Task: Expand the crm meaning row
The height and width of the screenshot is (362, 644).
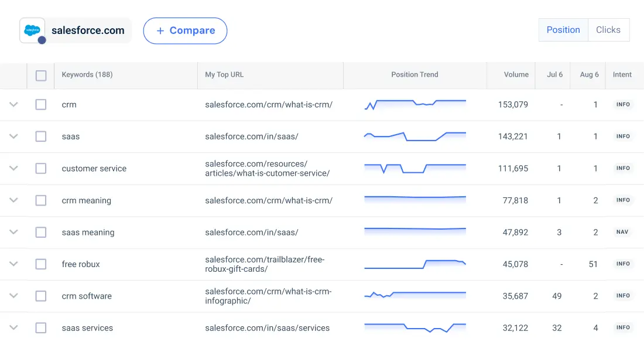Action: point(13,200)
